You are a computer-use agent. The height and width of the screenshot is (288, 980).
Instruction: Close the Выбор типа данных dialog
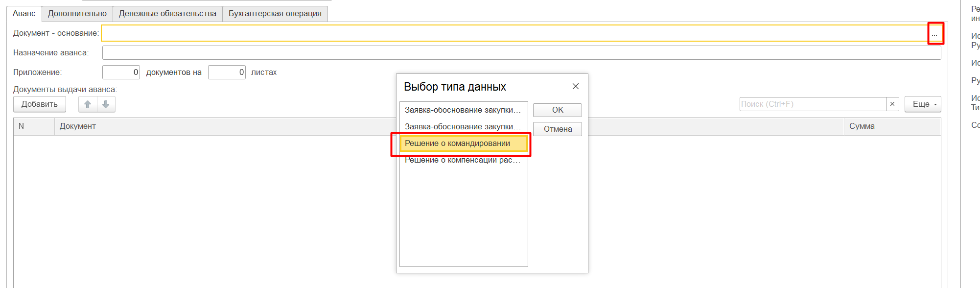(575, 86)
